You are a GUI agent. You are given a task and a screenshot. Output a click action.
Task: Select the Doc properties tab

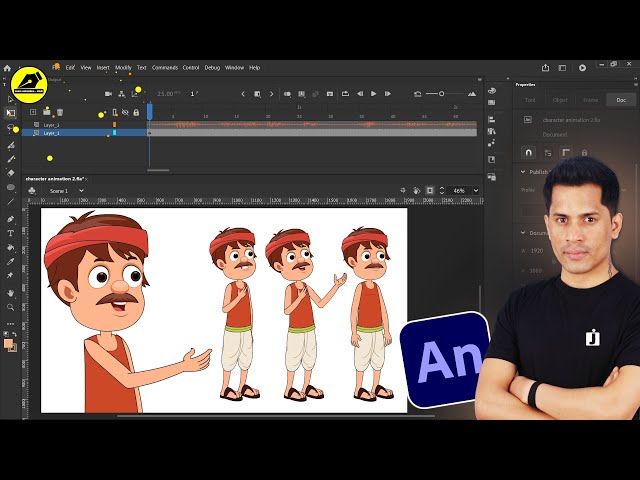[621, 100]
